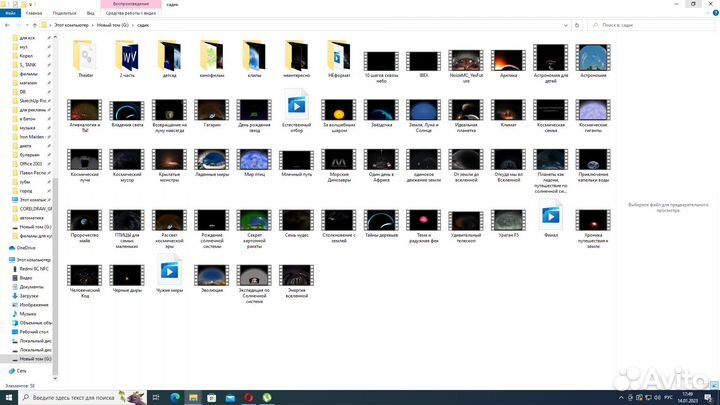Open the «детсад» folder
Image resolution: width=720 pixels, height=405 pixels.
171,56
